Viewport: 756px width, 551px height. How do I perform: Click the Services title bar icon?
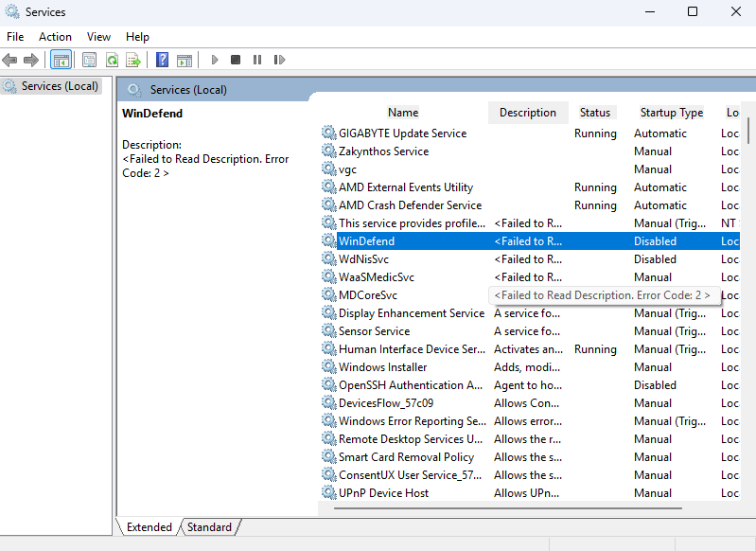(x=12, y=11)
